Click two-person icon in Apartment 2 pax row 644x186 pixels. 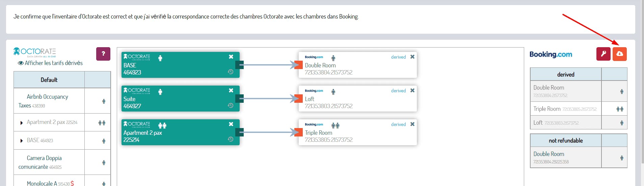[102, 123]
